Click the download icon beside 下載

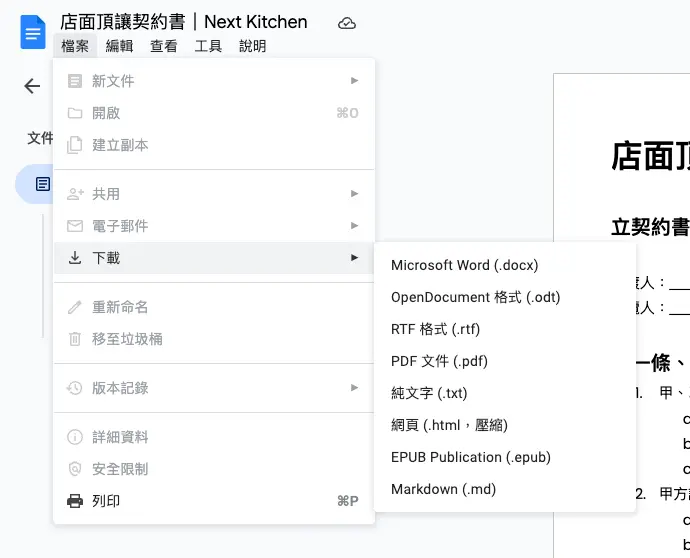(75, 258)
